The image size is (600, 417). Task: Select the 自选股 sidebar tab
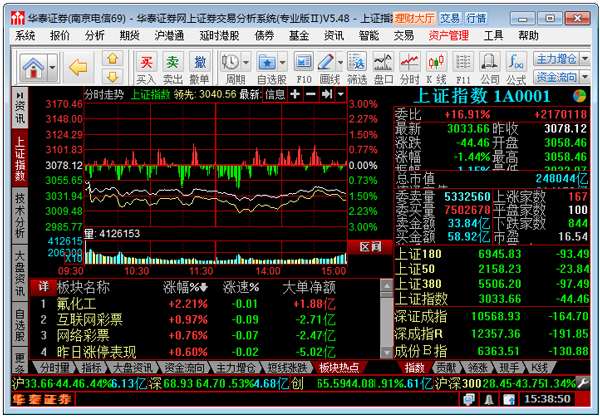[20, 325]
